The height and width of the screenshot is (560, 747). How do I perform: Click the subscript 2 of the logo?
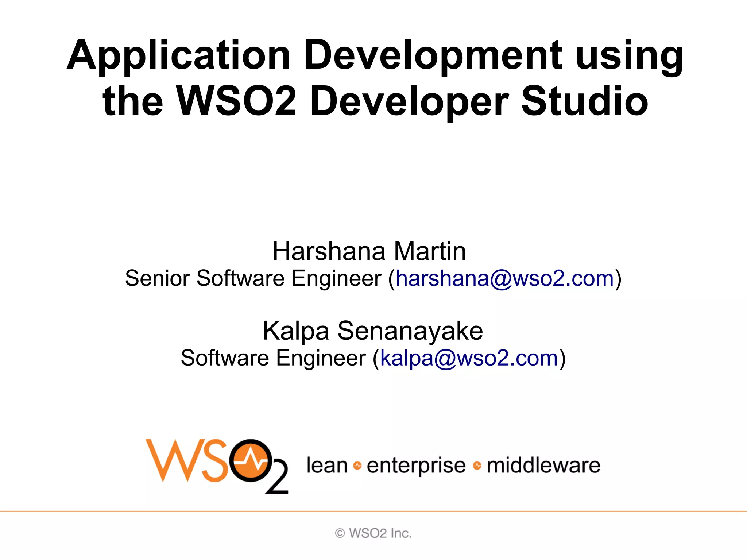276,477
